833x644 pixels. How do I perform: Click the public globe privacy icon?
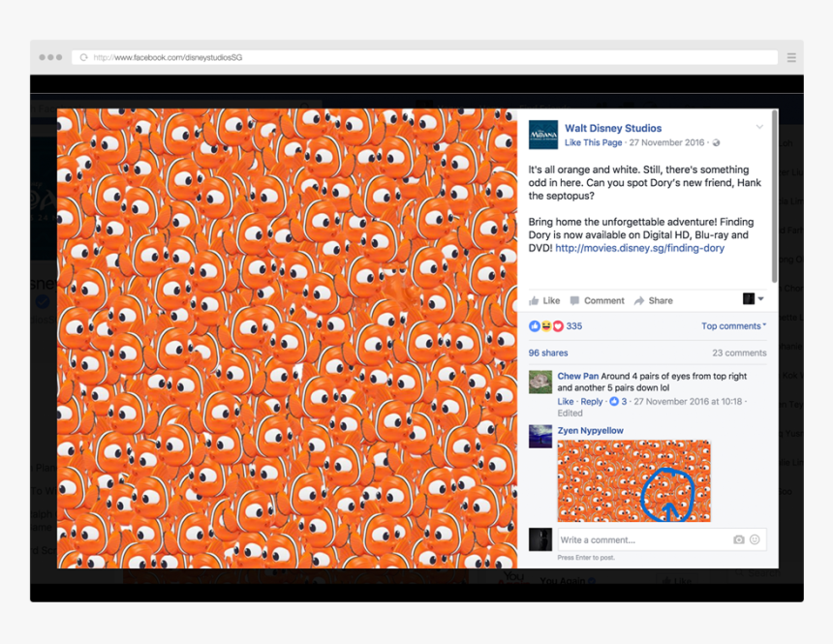click(x=716, y=143)
